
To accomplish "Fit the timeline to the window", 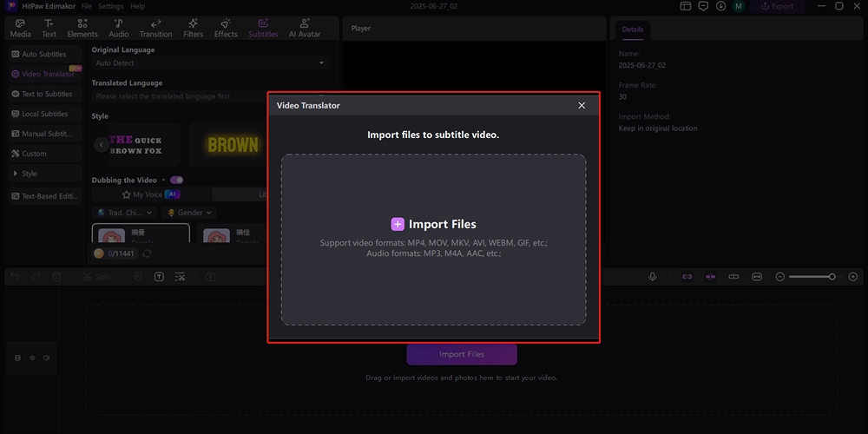I will [757, 277].
